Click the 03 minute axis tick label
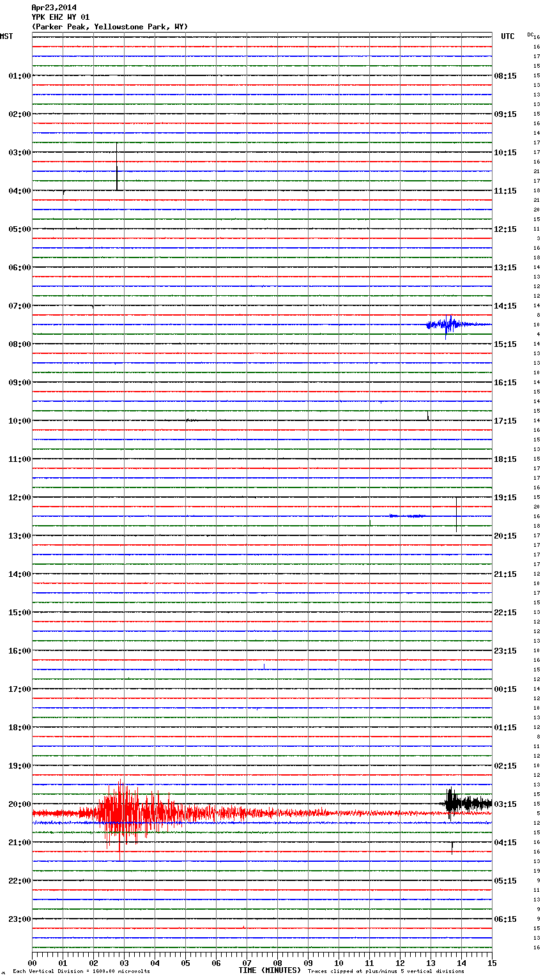The width and height of the screenshot is (543, 980). pos(124,963)
